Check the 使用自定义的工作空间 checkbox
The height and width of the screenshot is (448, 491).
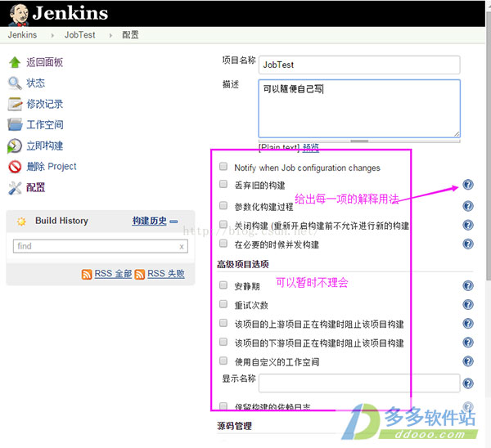point(223,361)
